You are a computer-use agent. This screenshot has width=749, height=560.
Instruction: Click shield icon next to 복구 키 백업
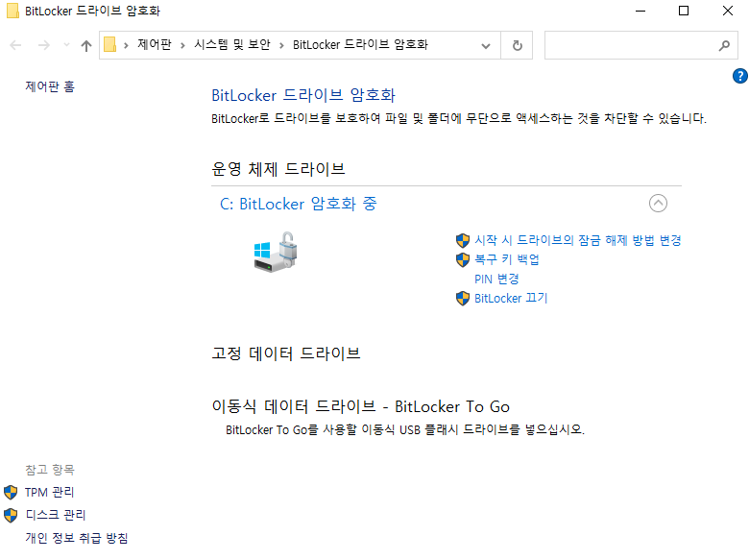click(x=463, y=259)
